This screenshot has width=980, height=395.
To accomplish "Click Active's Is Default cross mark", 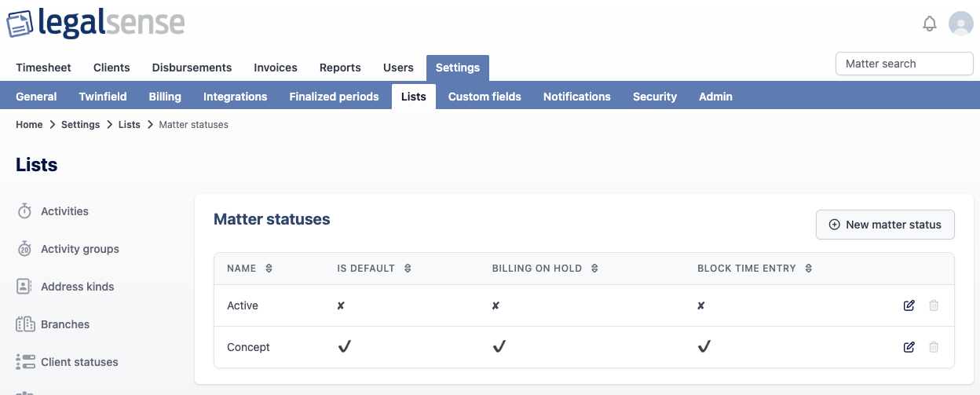I will [x=341, y=305].
